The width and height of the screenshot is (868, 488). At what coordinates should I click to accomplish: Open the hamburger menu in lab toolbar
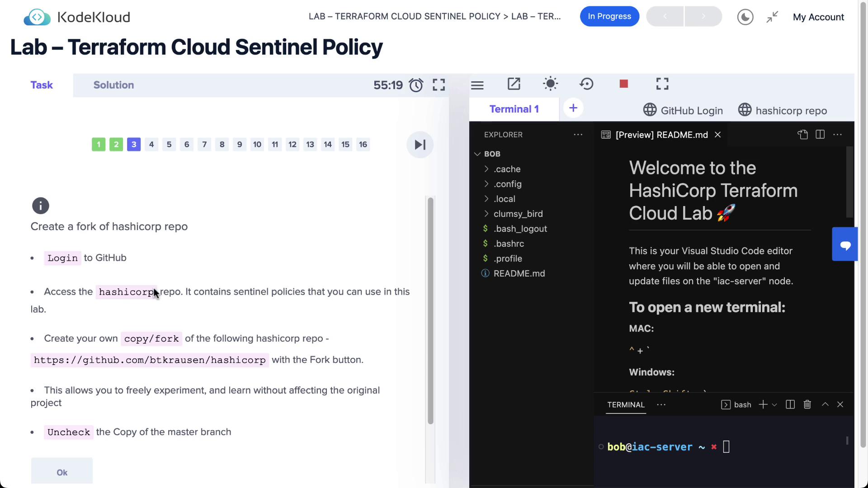point(477,85)
